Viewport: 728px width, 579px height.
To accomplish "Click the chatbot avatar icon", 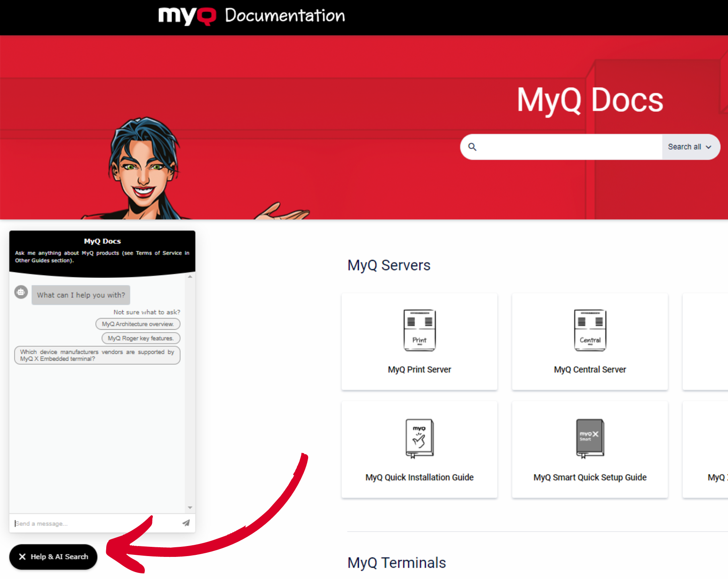I will [21, 292].
